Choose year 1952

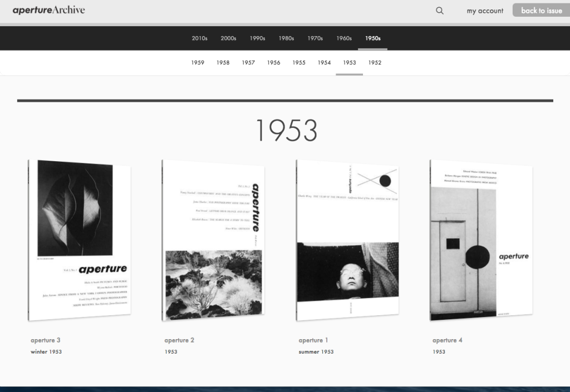tap(375, 62)
